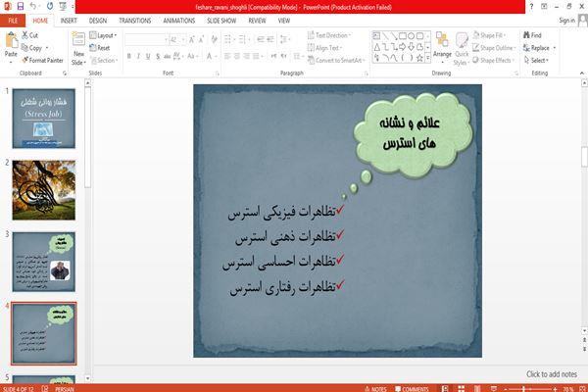Image resolution: width=588 pixels, height=392 pixels.
Task: Open PowerPoint Help question mark
Action: 531,7
